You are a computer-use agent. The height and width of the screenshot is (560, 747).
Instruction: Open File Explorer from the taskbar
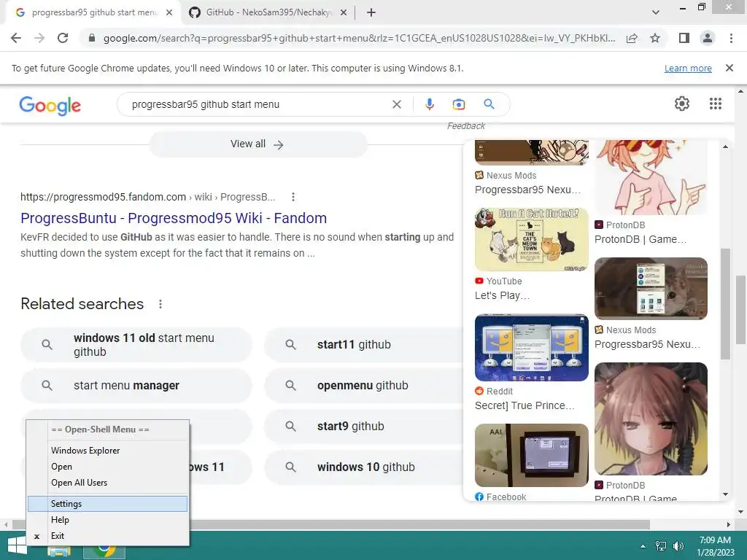click(59, 551)
